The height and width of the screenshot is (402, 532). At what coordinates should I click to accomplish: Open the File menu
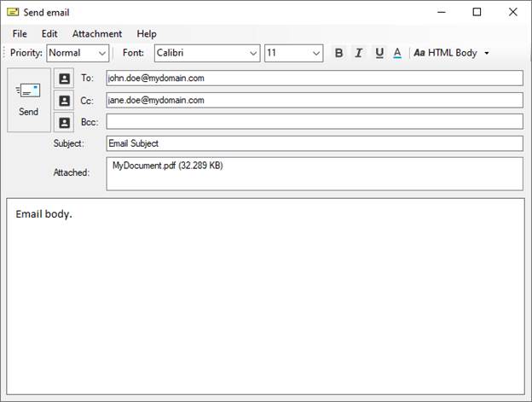click(x=20, y=33)
